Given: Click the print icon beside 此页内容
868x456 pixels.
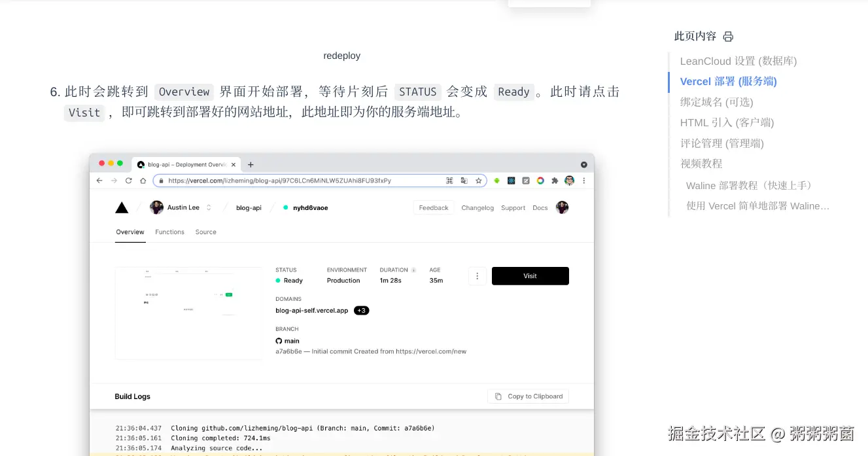Looking at the screenshot, I should (728, 37).
